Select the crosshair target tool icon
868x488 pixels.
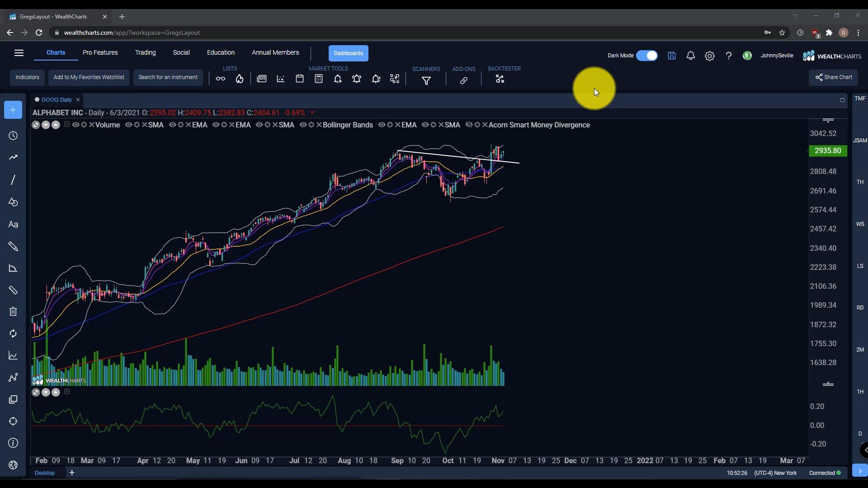coord(13,422)
